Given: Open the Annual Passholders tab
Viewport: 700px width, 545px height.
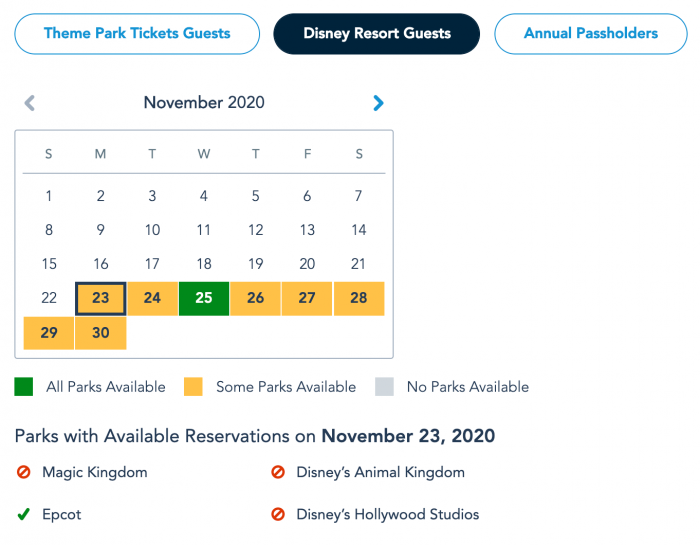Looking at the screenshot, I should click(x=591, y=34).
